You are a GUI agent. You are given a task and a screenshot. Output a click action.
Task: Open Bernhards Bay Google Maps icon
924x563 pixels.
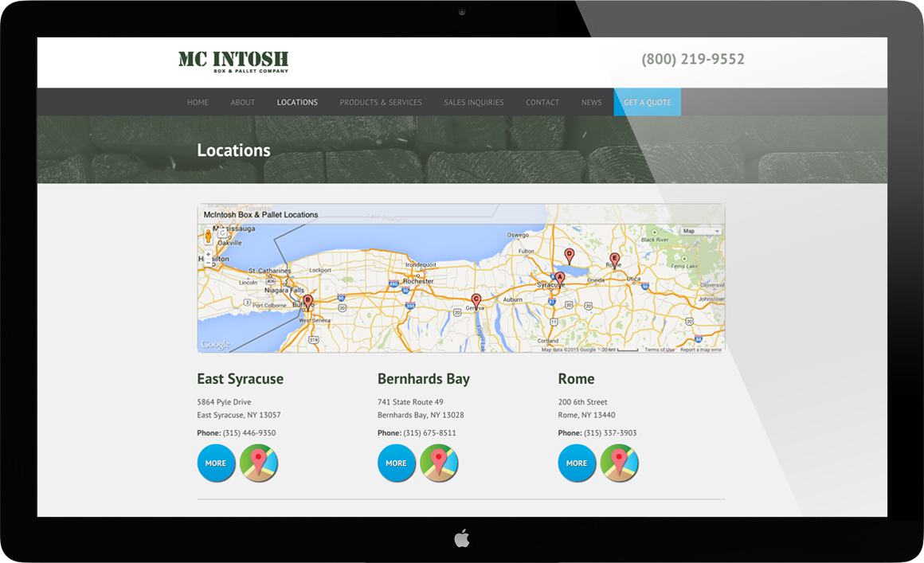pyautogui.click(x=439, y=463)
